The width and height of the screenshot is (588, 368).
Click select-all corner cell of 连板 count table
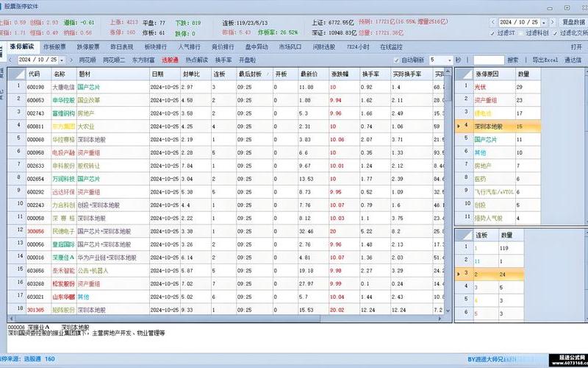(x=465, y=235)
